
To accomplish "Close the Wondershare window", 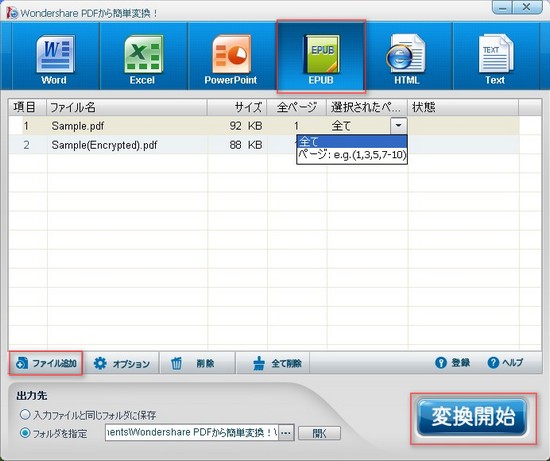I will click(527, 7).
